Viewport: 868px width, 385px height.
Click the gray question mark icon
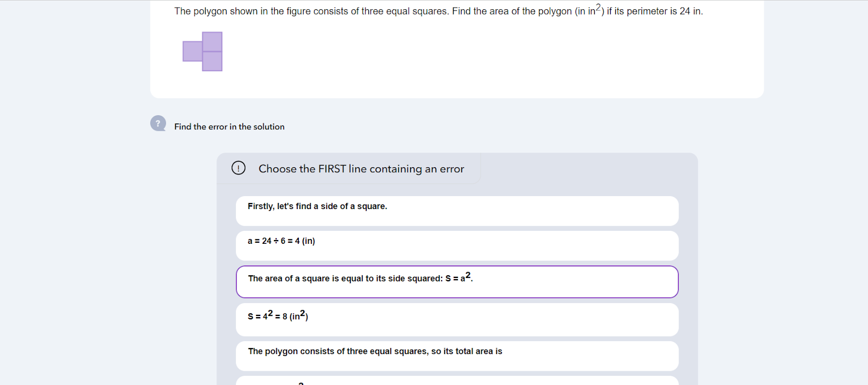pos(158,123)
